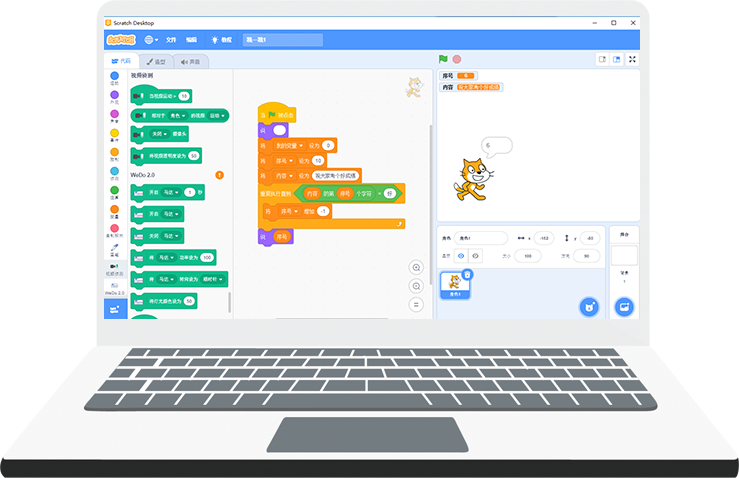Open the Sound block category (magenta circle)
Viewport: 739px width, 478px height.
click(x=115, y=116)
